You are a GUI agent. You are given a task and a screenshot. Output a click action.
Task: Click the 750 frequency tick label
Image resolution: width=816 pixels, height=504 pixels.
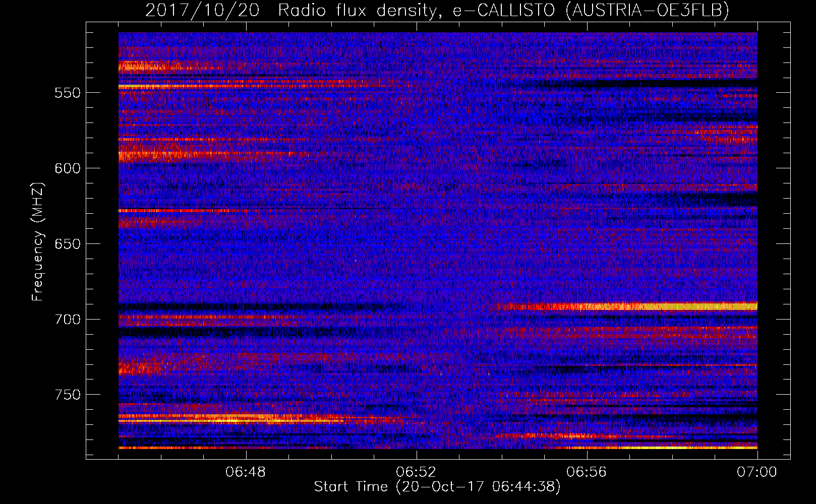pos(68,394)
